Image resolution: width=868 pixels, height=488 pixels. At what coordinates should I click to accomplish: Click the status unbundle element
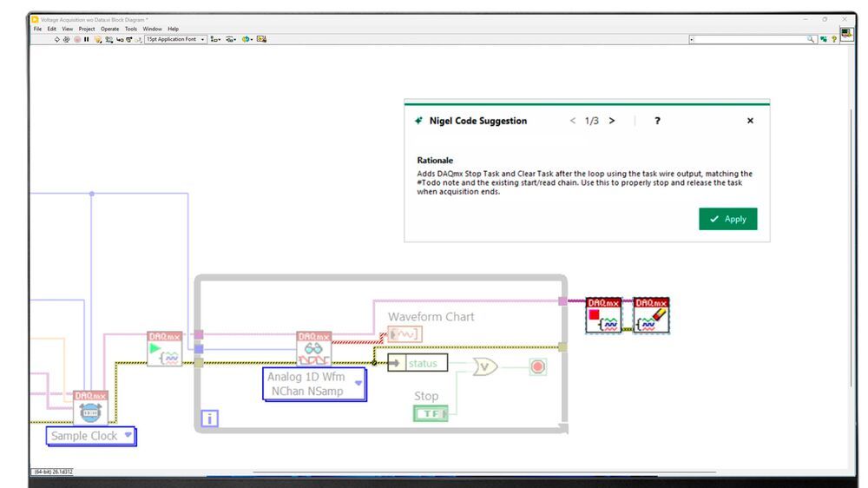(x=418, y=363)
